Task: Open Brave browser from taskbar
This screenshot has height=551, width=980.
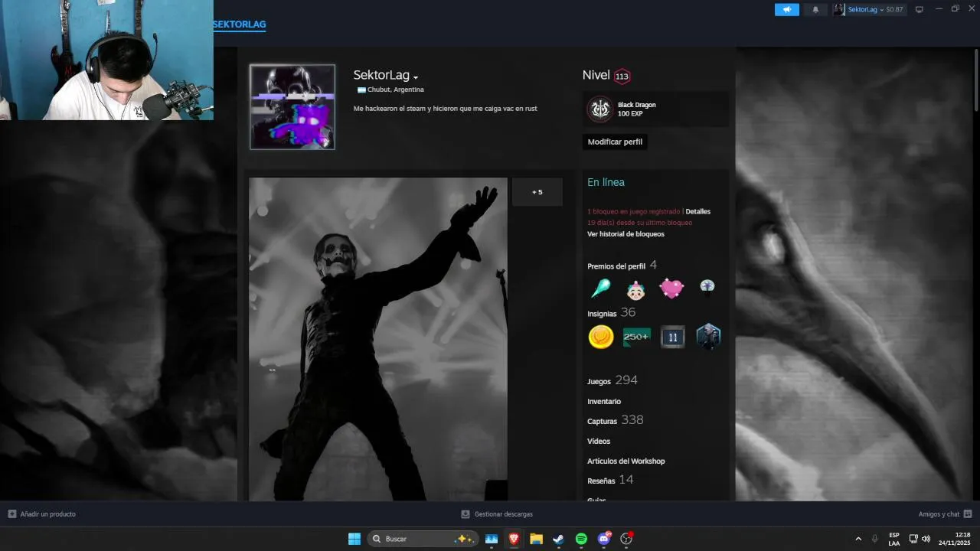Action: (x=514, y=539)
